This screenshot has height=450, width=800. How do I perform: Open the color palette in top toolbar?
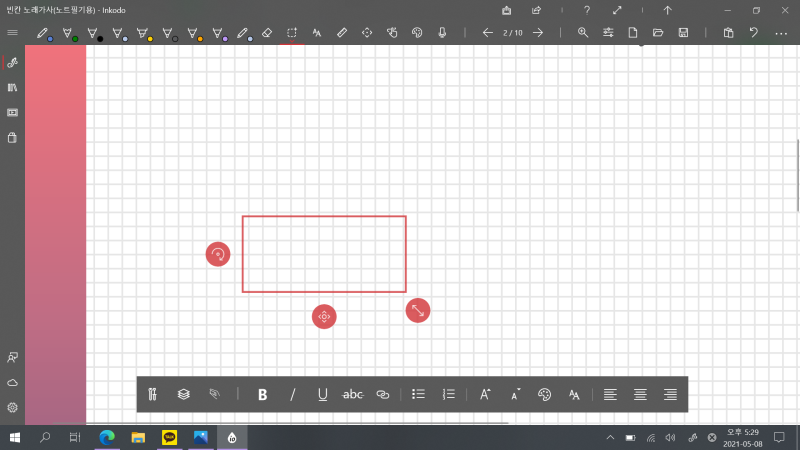click(x=417, y=33)
